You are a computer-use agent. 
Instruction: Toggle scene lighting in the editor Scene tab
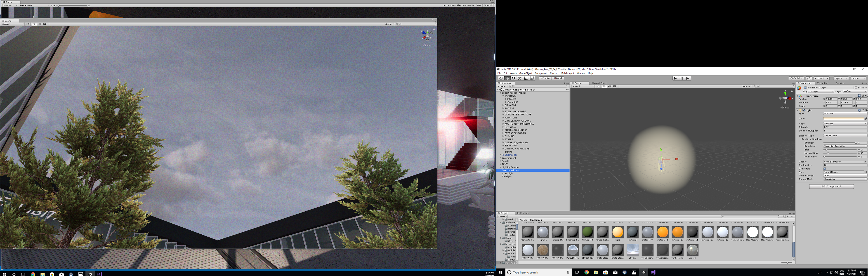coord(604,86)
